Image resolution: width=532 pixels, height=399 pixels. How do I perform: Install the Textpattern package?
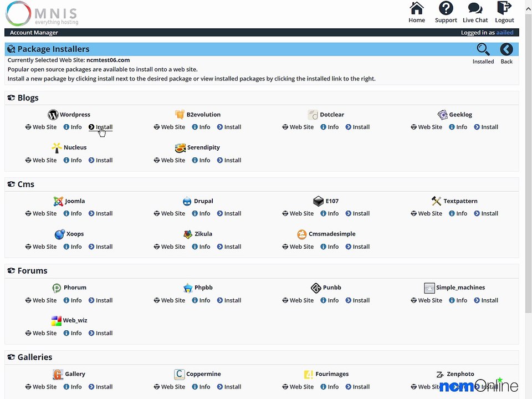[x=486, y=213]
